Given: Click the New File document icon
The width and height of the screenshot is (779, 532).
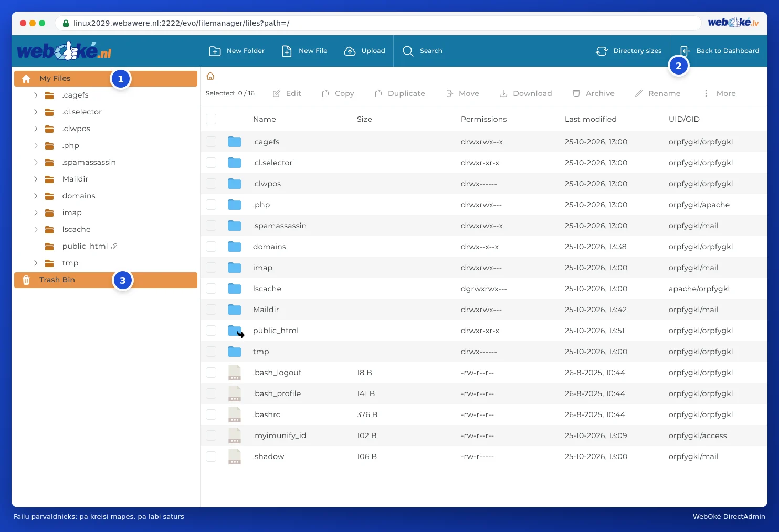Looking at the screenshot, I should [287, 51].
